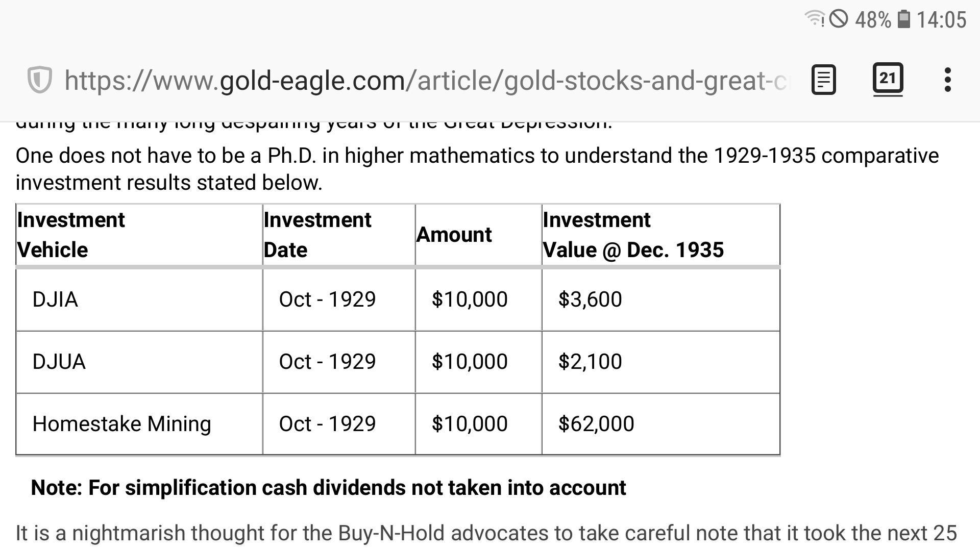Tap the blocked-signal status icon

[x=839, y=19]
